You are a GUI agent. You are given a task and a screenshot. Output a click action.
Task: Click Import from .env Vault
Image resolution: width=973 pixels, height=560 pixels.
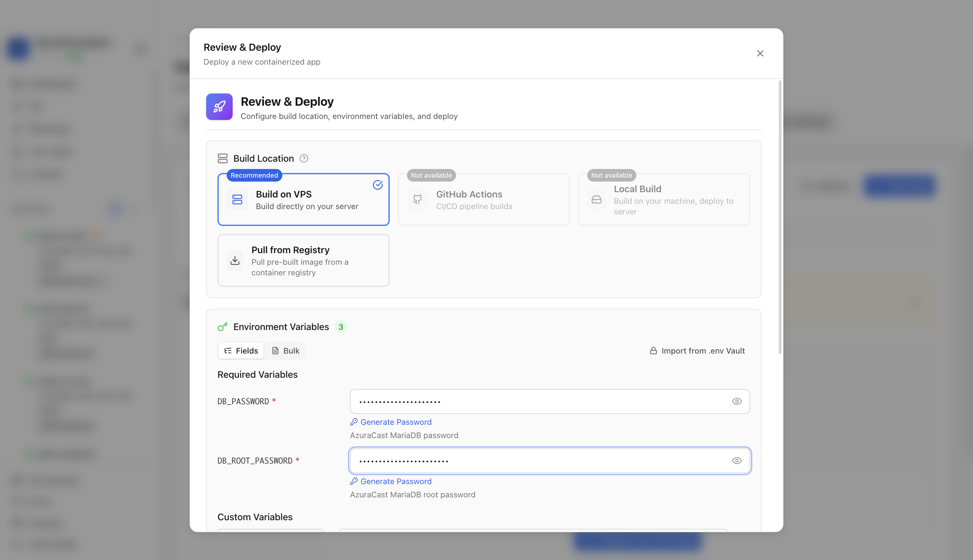tap(697, 351)
